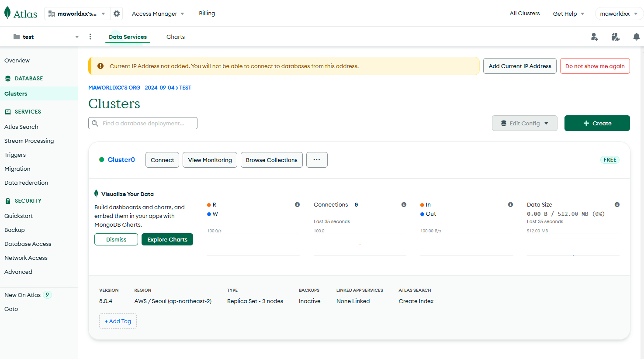The height and width of the screenshot is (359, 644).
Task: Open the maworldxx user account menu
Action: pos(619,14)
